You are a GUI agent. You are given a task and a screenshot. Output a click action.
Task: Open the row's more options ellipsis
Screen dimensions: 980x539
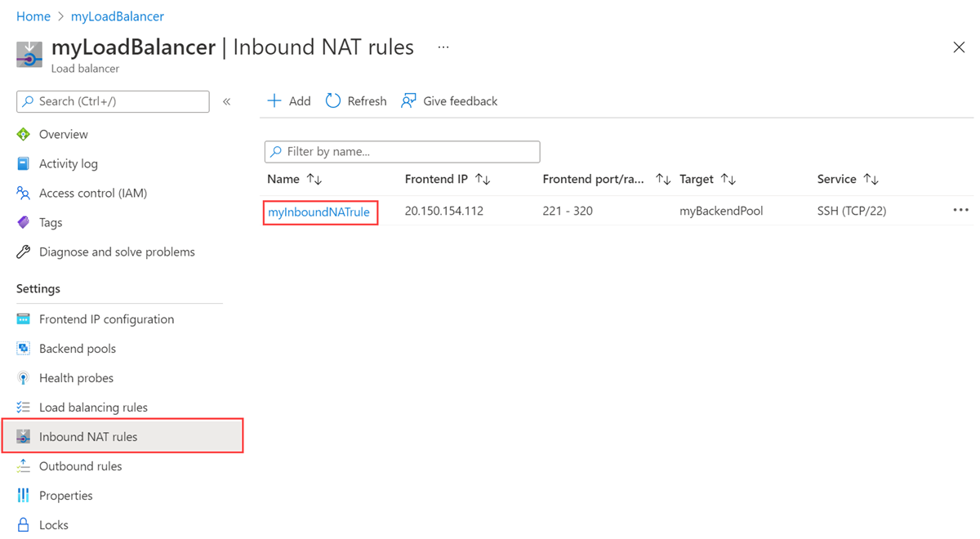click(960, 211)
